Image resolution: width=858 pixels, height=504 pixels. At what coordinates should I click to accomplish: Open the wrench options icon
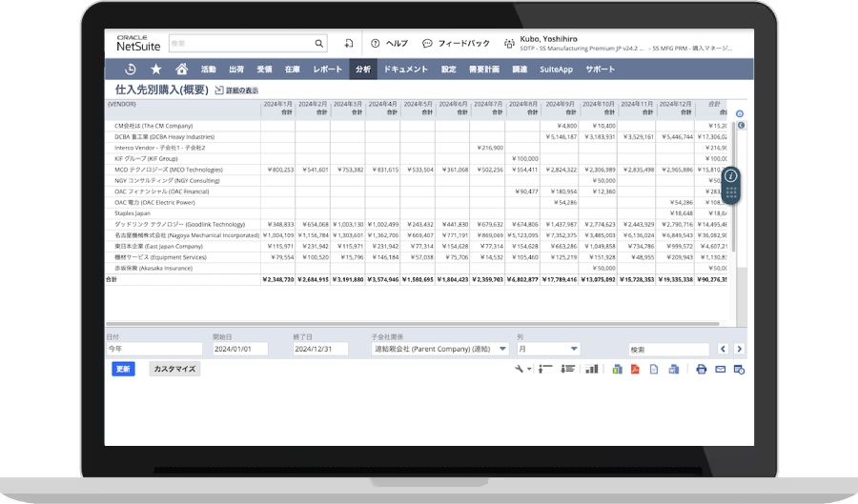click(x=519, y=369)
